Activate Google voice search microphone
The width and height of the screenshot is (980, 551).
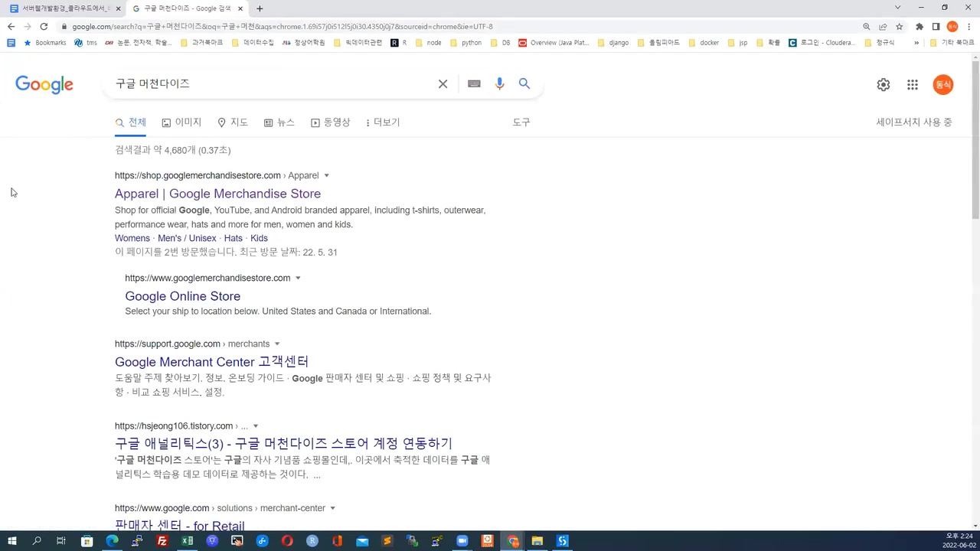click(x=499, y=83)
